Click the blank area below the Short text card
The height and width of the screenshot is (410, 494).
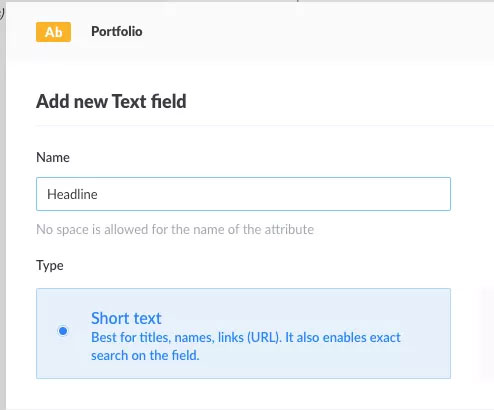pos(243,395)
